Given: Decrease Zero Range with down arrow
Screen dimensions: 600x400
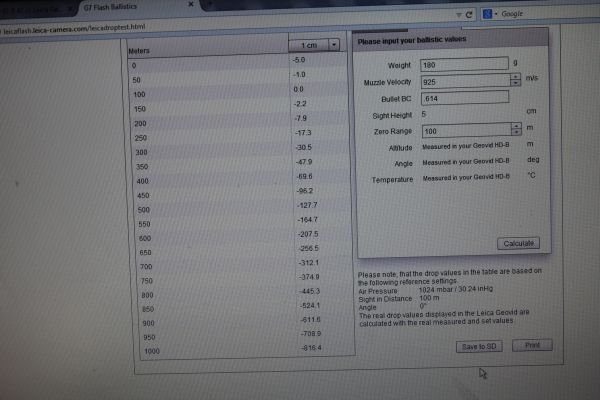Looking at the screenshot, I should point(516,132).
